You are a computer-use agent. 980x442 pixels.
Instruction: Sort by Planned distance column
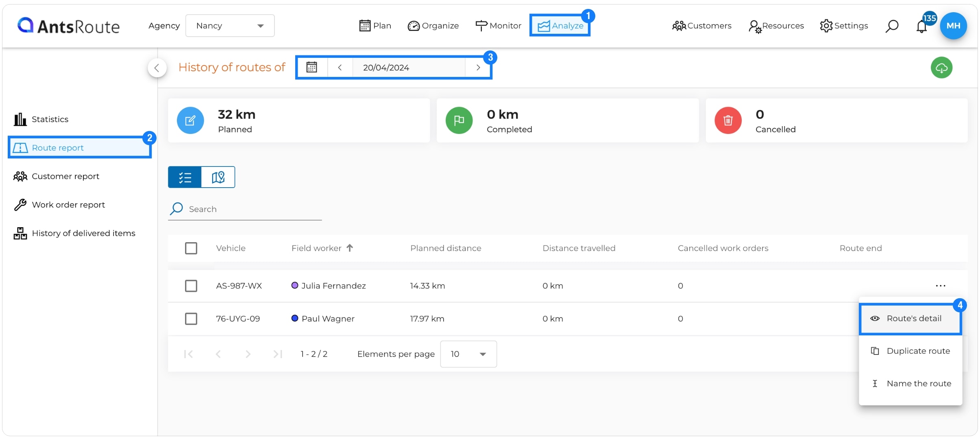pos(446,248)
